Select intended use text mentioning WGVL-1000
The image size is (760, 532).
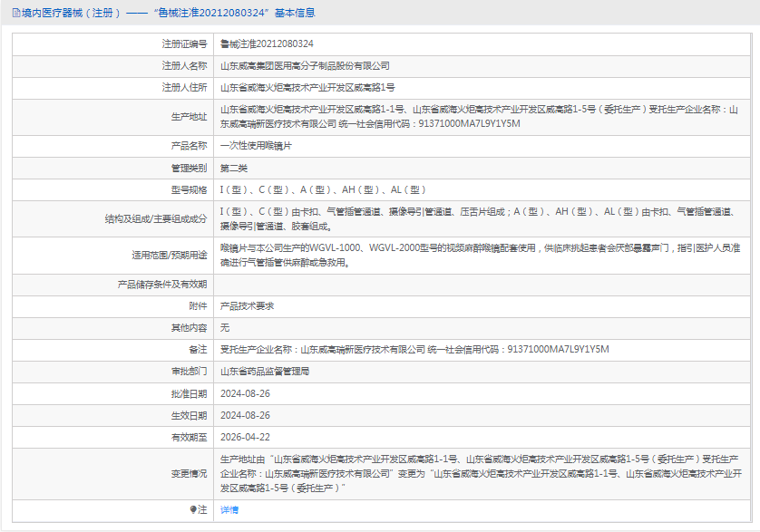tap(480, 256)
